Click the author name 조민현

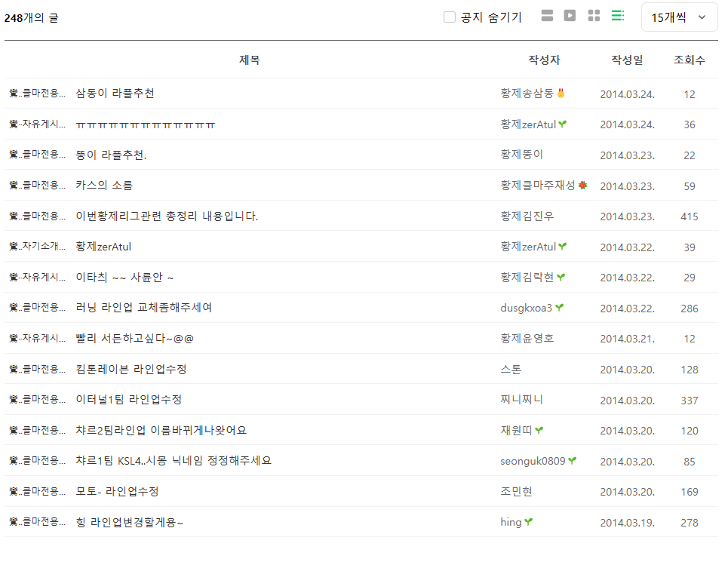[x=516, y=492]
